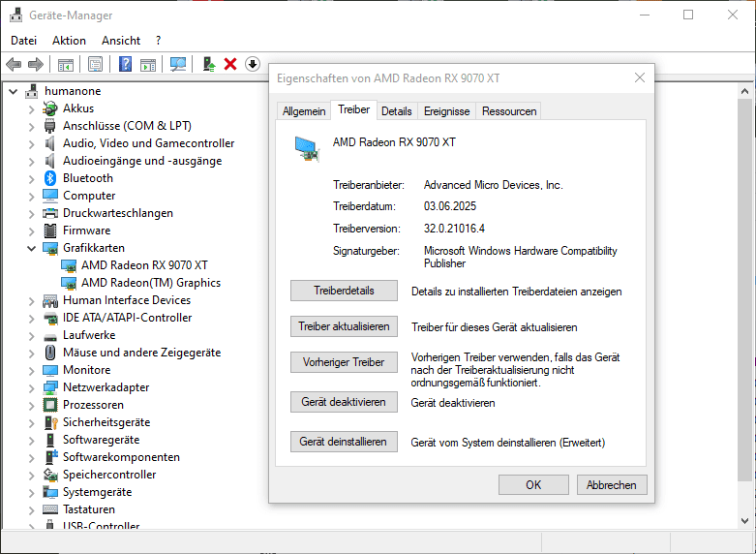Click the blue help question mark icon
Screen dimensions: 756x554
pyautogui.click(x=125, y=64)
